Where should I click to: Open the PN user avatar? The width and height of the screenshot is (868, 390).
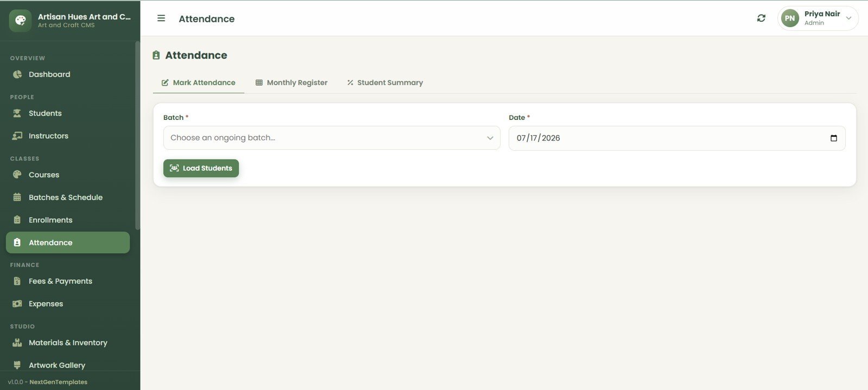point(790,18)
